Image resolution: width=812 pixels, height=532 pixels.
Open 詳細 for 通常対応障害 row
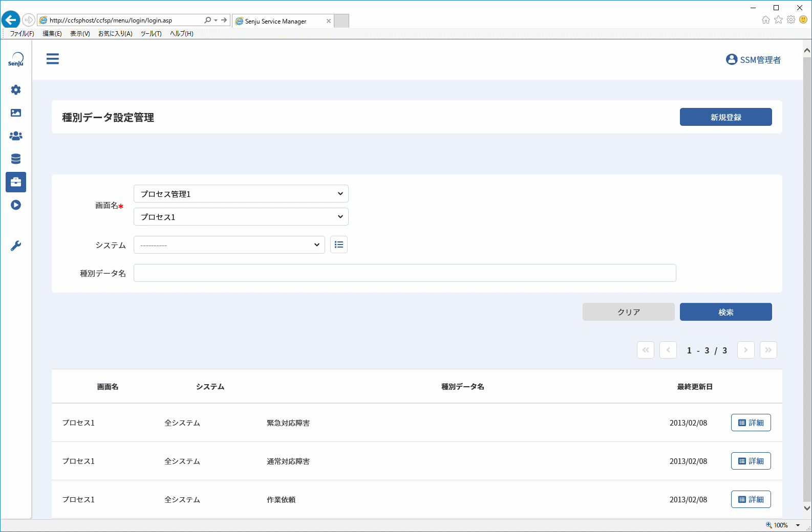coord(751,461)
